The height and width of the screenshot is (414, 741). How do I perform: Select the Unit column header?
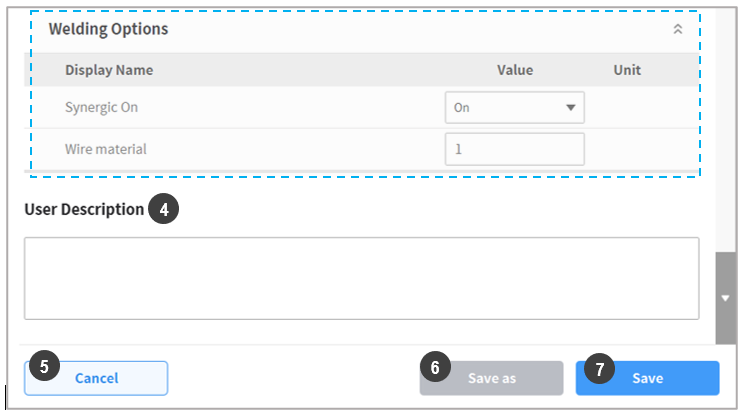point(627,70)
